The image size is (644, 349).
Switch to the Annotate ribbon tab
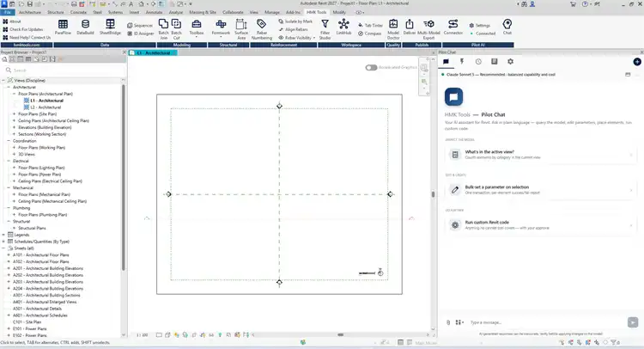[154, 12]
